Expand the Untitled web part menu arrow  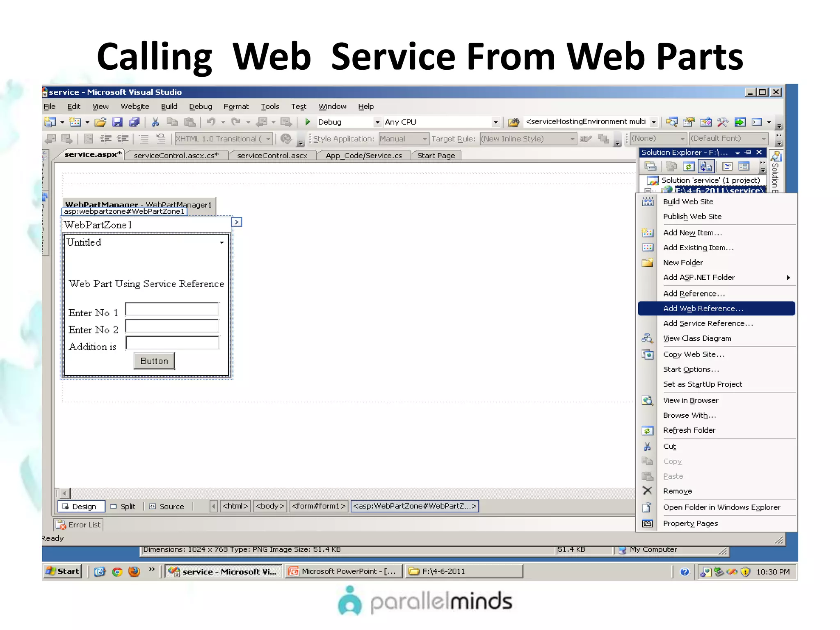222,242
